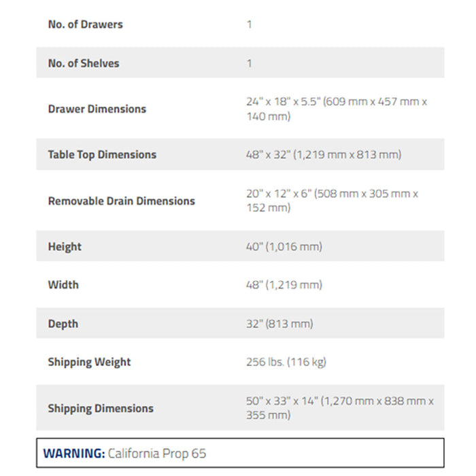
Task: Select the height value 40" (1,016 mm)
Action: coord(284,246)
